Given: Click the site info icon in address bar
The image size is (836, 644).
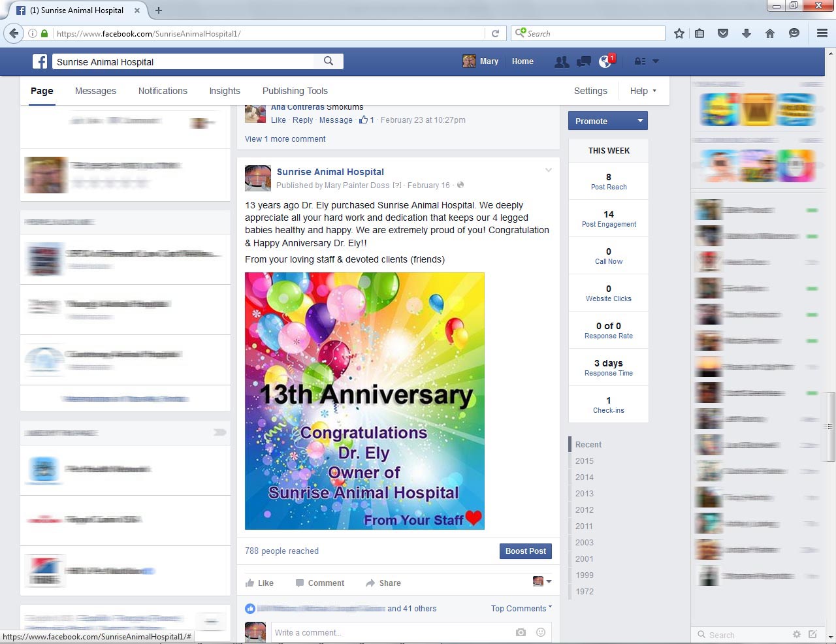Looking at the screenshot, I should [x=32, y=33].
